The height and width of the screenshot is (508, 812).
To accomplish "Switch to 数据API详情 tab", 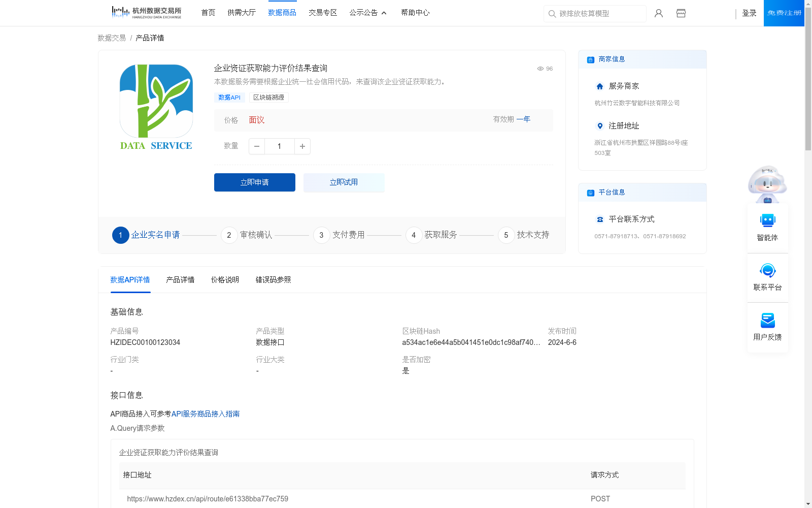I will click(130, 280).
